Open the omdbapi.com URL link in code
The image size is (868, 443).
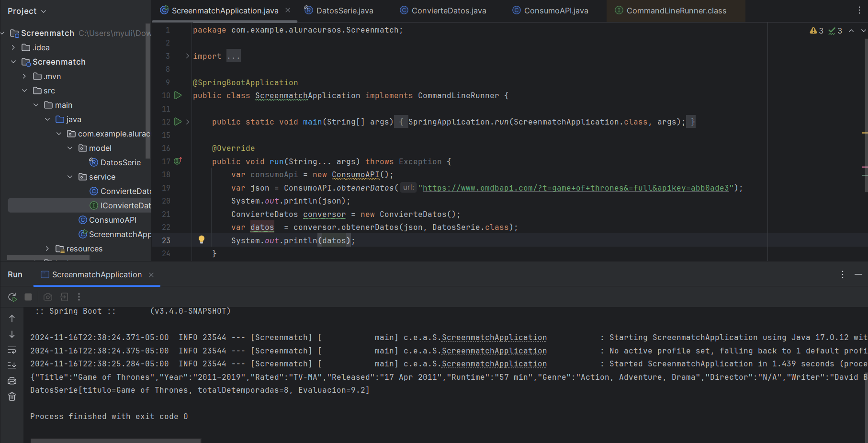[575, 188]
